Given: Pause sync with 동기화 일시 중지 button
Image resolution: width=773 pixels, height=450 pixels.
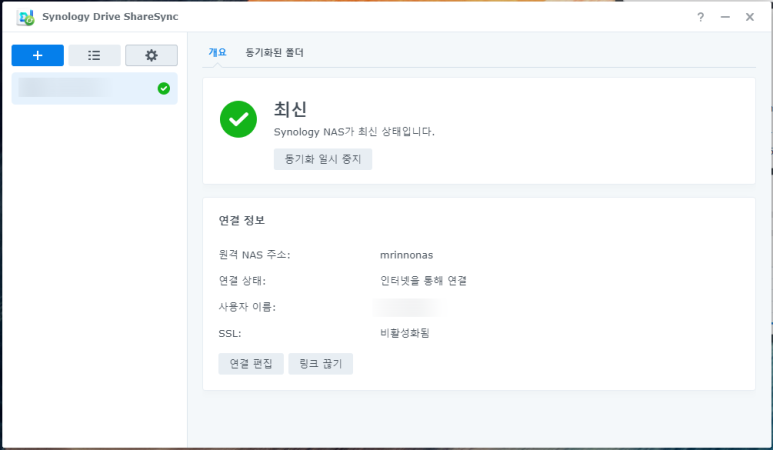Looking at the screenshot, I should (x=323, y=159).
